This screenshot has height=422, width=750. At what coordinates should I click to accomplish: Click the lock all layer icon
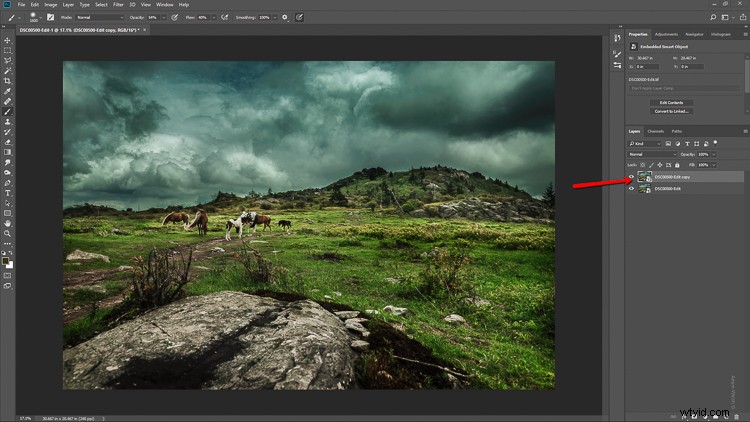(x=677, y=165)
